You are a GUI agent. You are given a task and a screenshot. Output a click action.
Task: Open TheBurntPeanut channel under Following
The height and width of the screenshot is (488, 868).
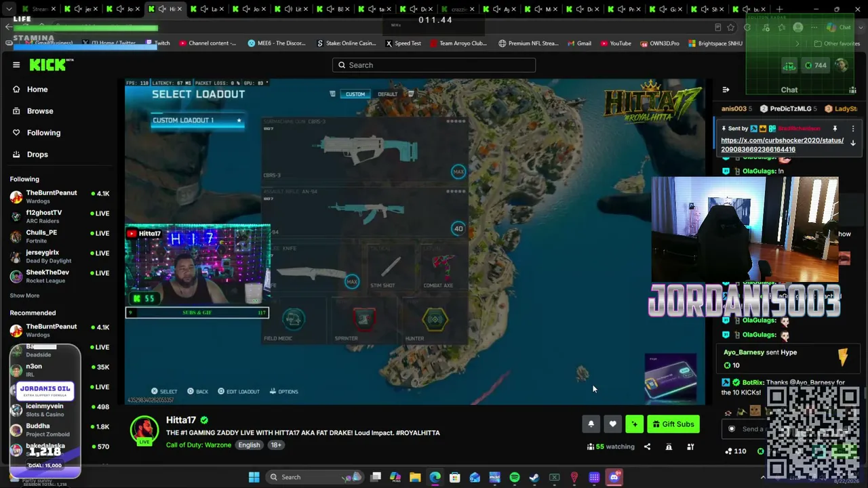tap(60, 197)
